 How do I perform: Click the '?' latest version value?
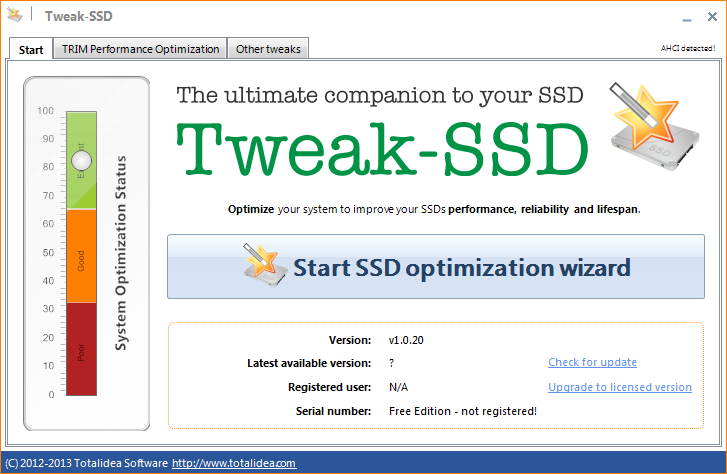[x=392, y=363]
